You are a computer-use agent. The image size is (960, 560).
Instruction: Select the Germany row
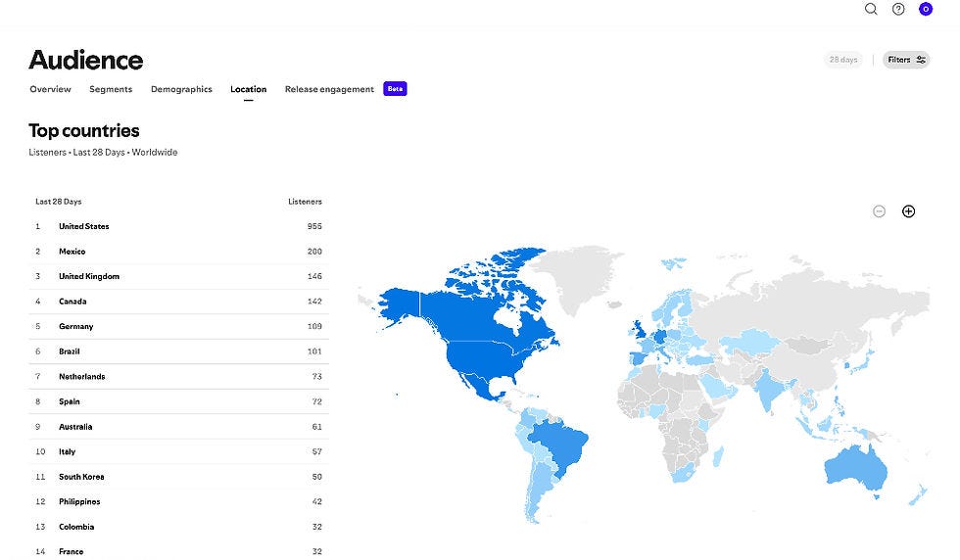[x=178, y=326]
